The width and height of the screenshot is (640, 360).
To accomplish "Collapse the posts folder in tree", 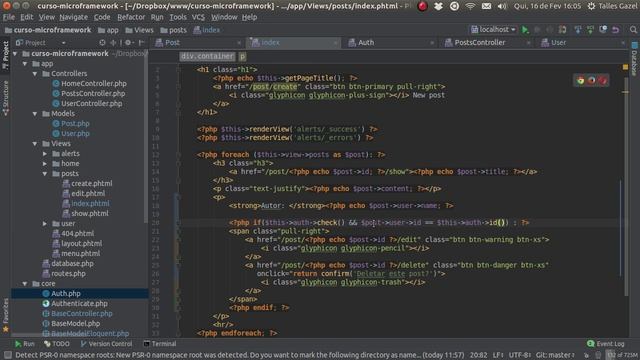I will [x=45, y=174].
